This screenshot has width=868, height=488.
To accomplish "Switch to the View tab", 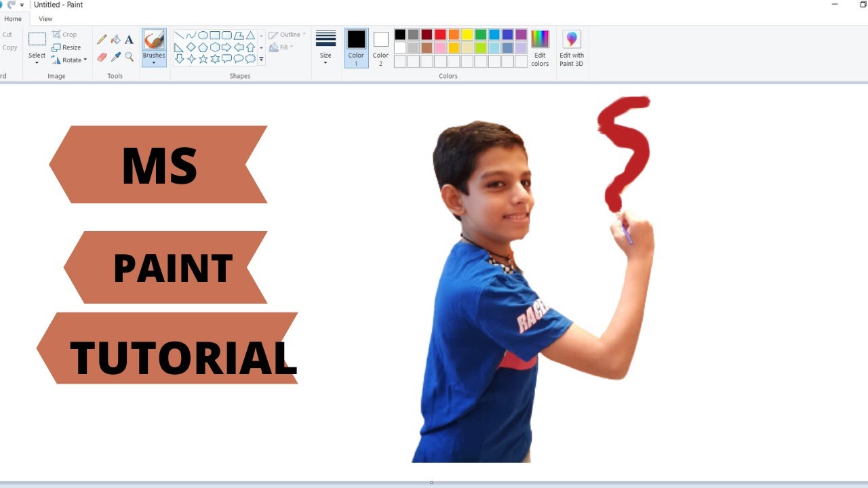I will 45,19.
